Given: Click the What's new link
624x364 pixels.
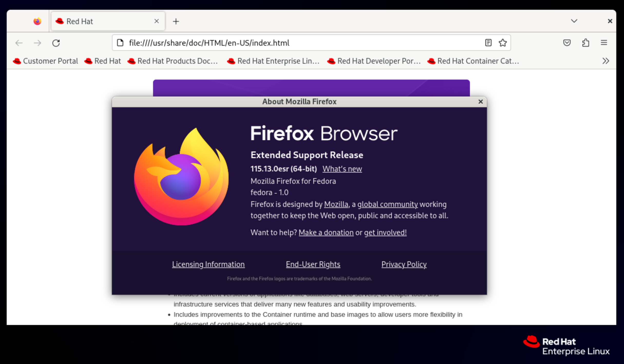Looking at the screenshot, I should 342,169.
